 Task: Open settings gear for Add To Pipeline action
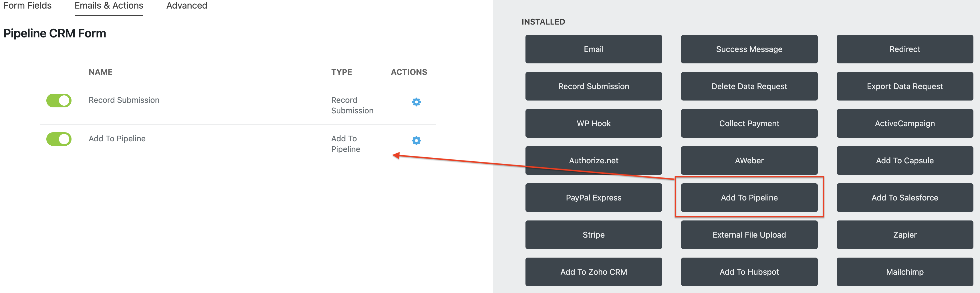pos(416,141)
